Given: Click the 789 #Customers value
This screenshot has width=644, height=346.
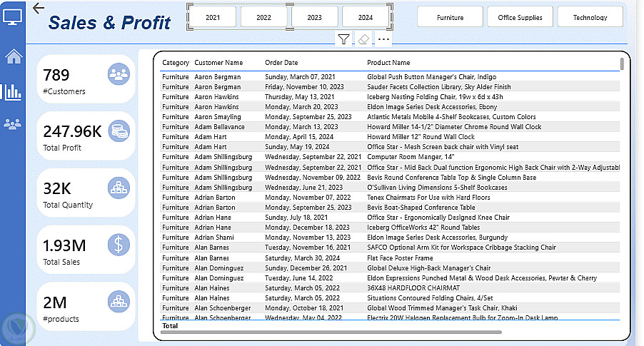Looking at the screenshot, I should click(x=56, y=75).
